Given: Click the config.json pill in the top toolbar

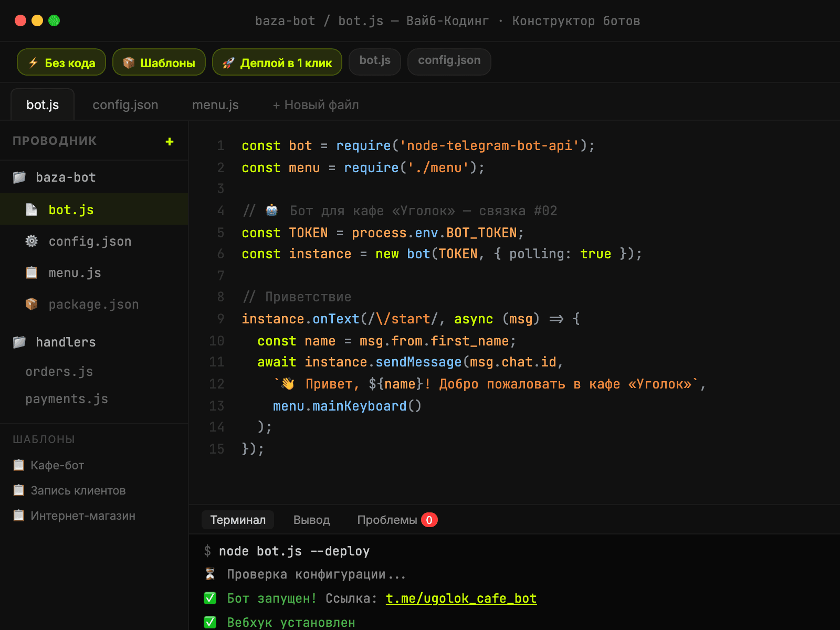Looking at the screenshot, I should point(449,61).
